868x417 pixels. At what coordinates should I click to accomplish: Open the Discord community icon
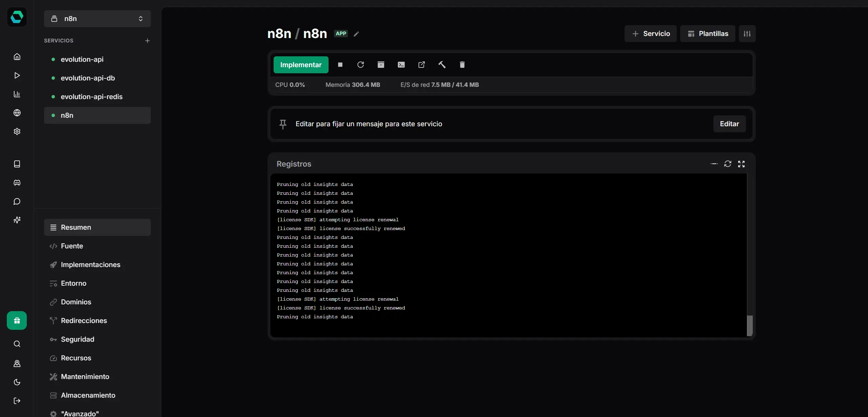pos(17,183)
